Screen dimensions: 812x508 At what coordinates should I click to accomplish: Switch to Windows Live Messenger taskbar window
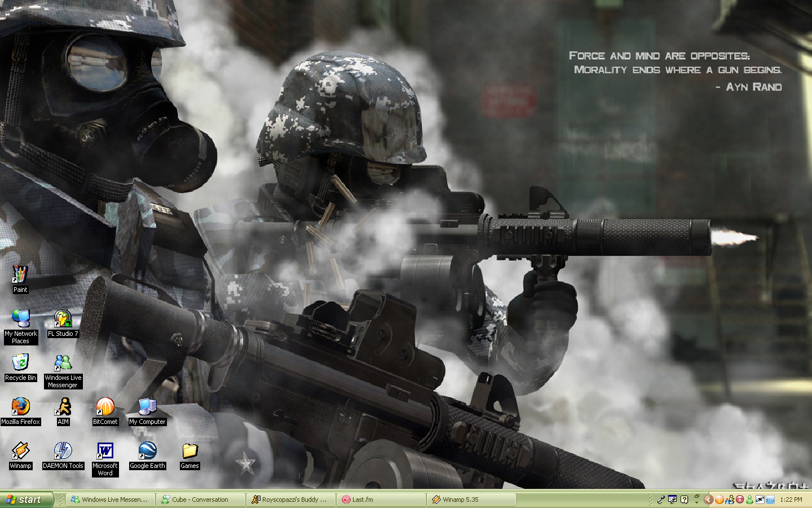pyautogui.click(x=111, y=500)
